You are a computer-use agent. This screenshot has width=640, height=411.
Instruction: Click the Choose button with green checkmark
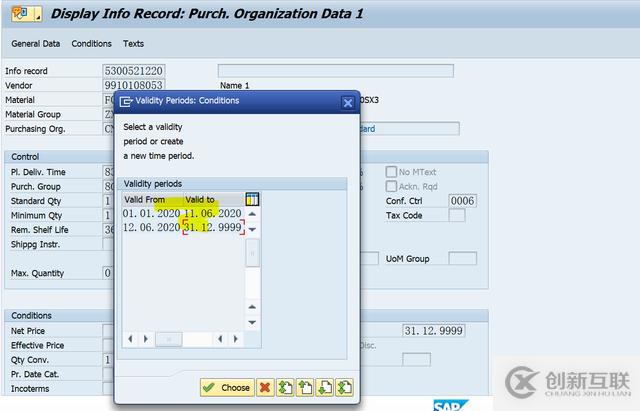(x=227, y=387)
